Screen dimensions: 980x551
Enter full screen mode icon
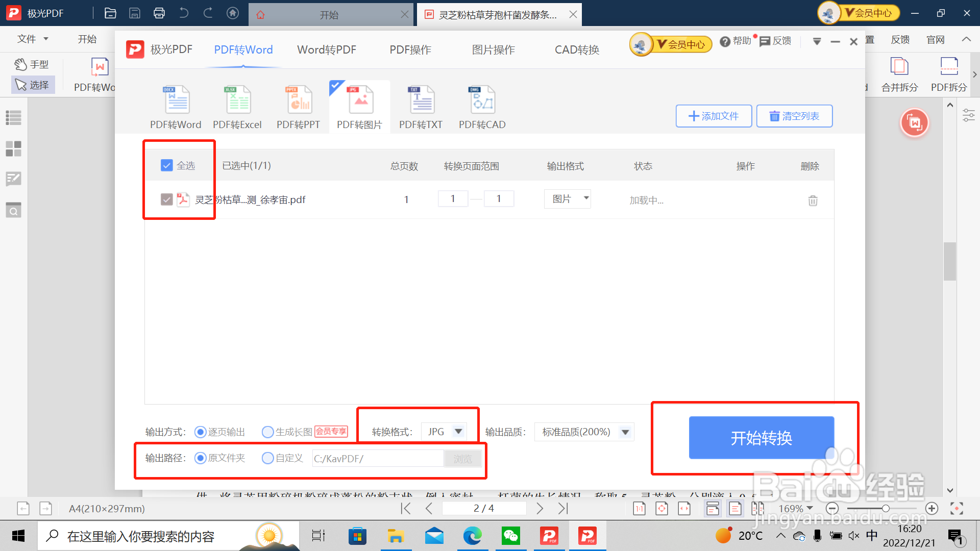[x=957, y=508]
